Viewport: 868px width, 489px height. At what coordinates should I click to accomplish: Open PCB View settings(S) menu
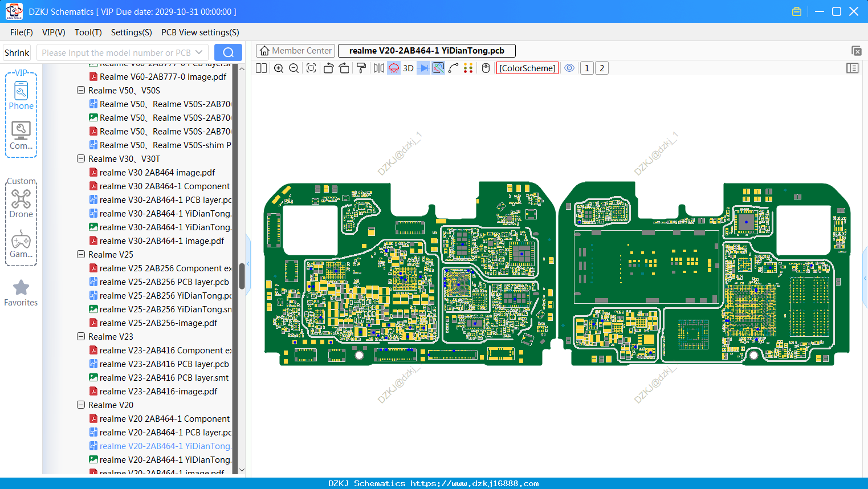click(200, 32)
